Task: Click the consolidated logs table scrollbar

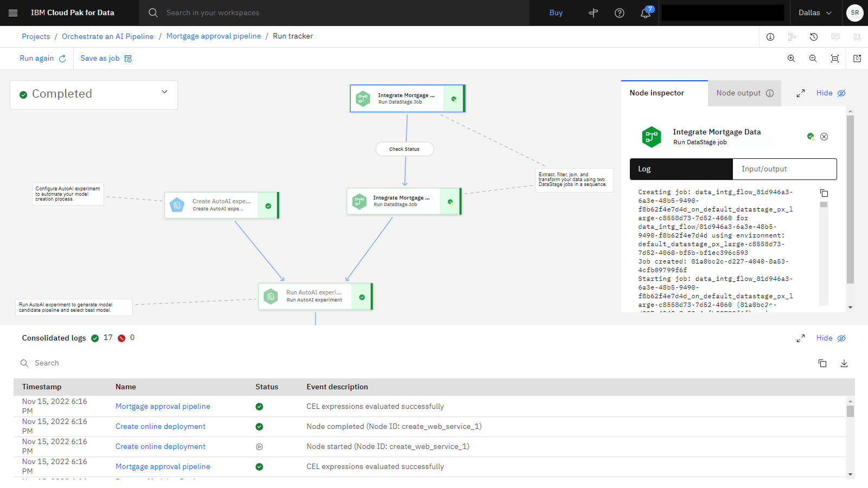Action: pyautogui.click(x=850, y=411)
